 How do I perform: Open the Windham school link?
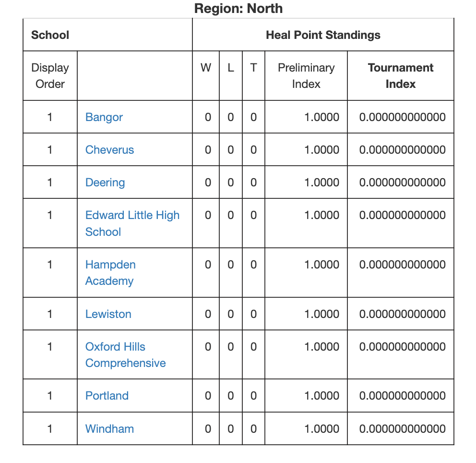click(109, 429)
